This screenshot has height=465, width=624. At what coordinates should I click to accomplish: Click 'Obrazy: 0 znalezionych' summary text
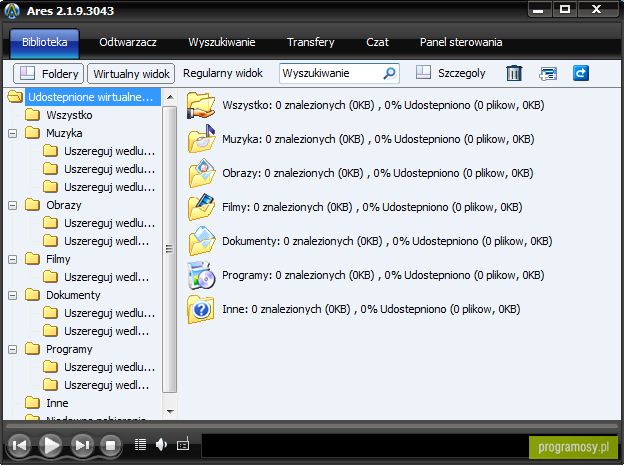pos(378,173)
